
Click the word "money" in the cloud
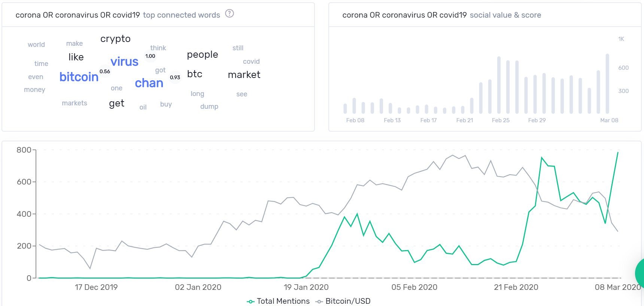pyautogui.click(x=34, y=90)
